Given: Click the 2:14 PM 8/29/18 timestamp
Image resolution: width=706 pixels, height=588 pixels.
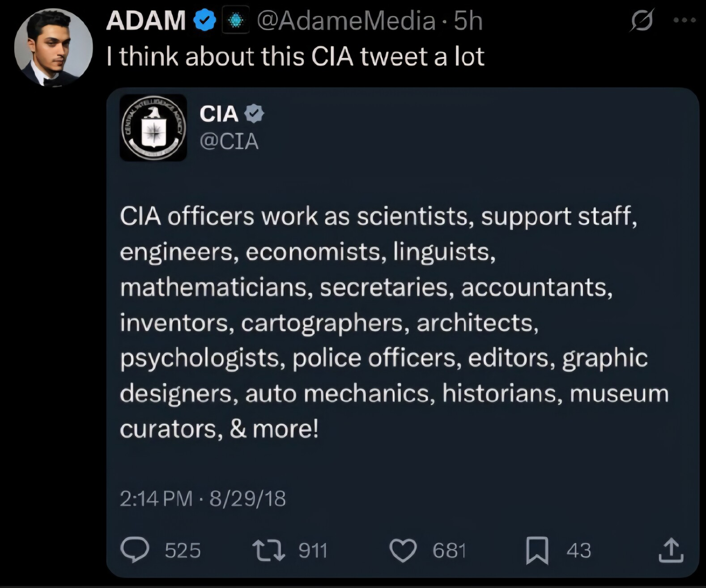Looking at the screenshot, I should point(203,499).
